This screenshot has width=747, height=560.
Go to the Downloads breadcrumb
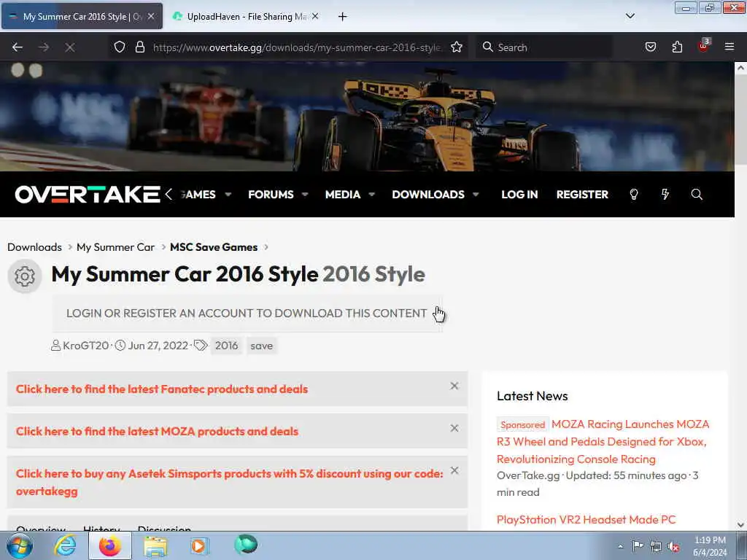point(34,247)
